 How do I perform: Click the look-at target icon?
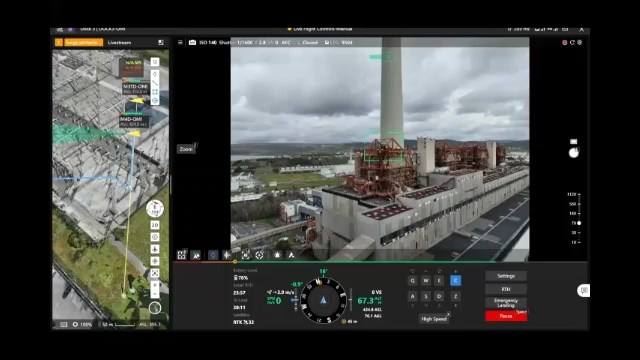(x=259, y=255)
